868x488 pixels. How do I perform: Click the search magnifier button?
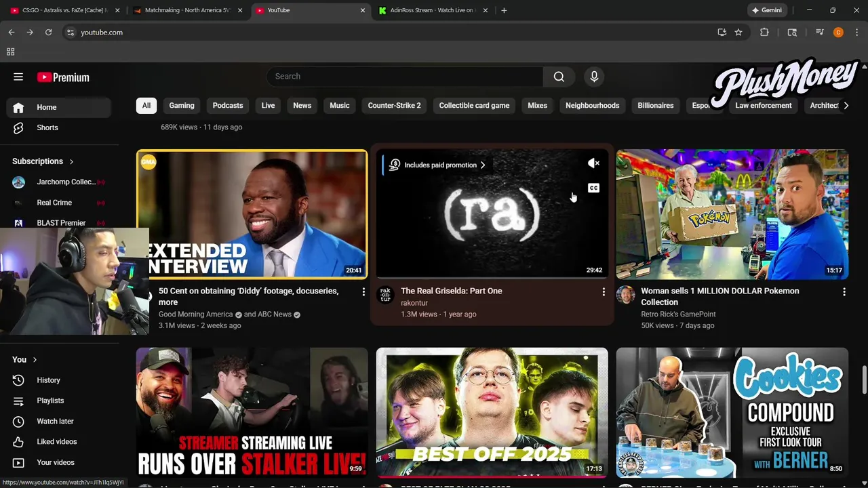(x=559, y=77)
